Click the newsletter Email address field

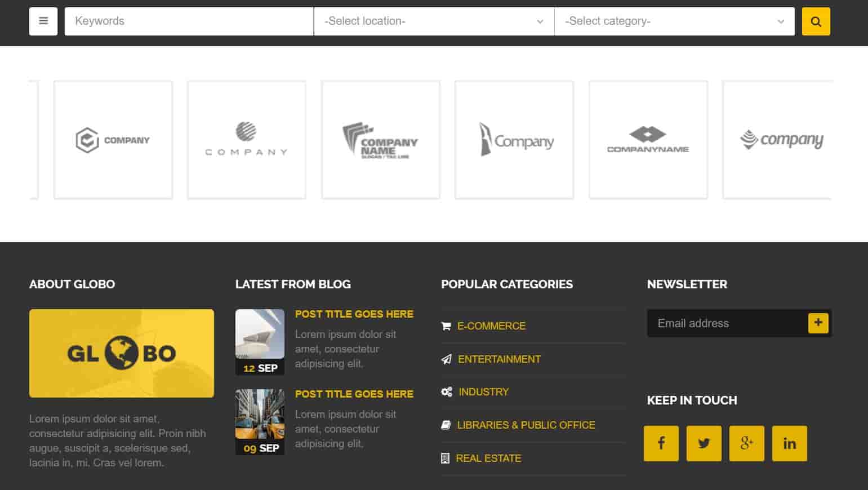[x=727, y=323]
